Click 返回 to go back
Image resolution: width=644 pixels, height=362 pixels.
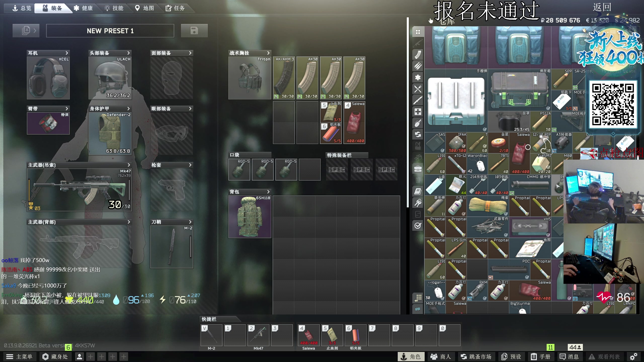tap(602, 7)
